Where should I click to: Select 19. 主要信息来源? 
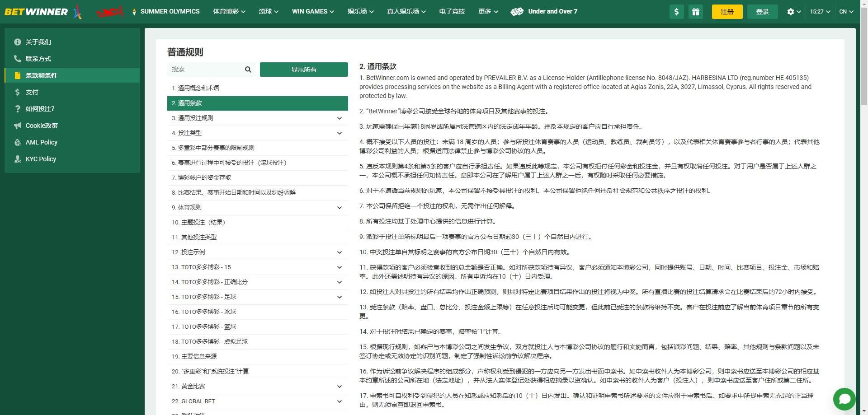click(x=258, y=356)
